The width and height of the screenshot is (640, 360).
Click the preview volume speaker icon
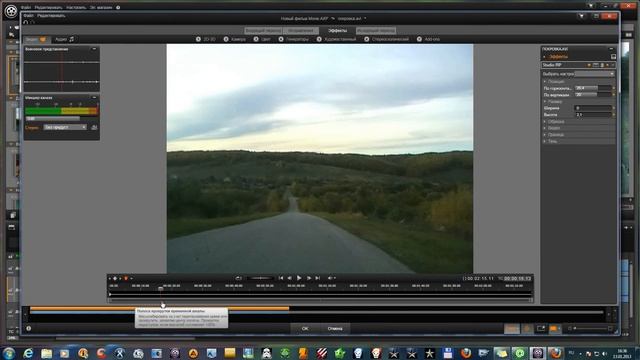click(330, 278)
